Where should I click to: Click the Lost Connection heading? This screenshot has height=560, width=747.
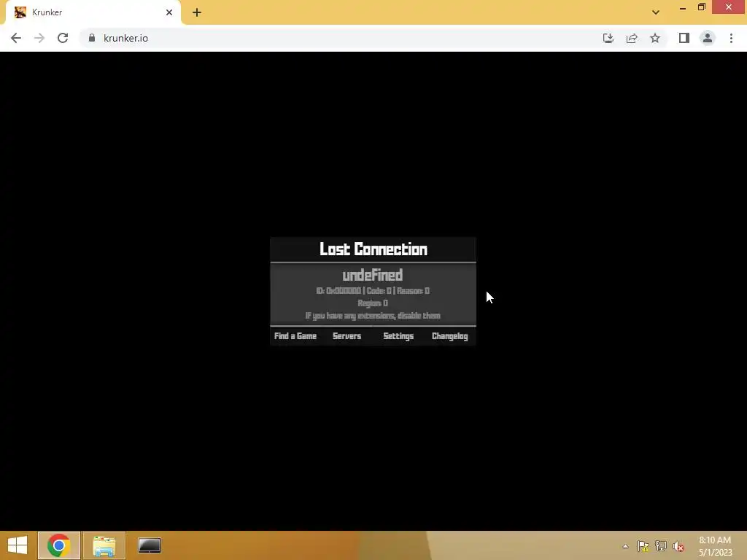coord(373,249)
